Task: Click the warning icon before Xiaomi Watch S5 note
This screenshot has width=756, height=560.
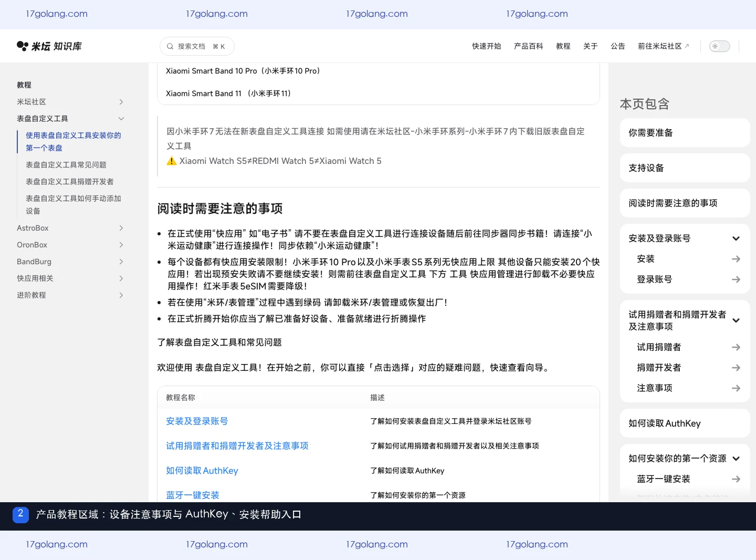Action: tap(172, 161)
